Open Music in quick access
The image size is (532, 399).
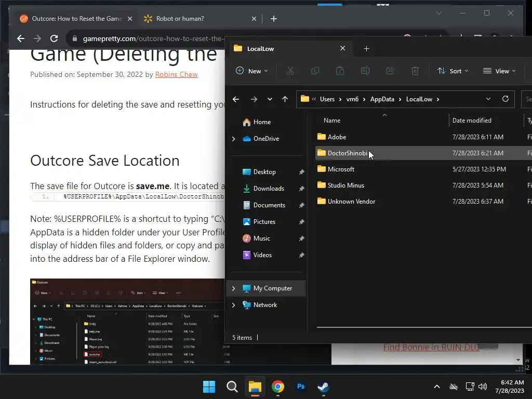(257, 238)
